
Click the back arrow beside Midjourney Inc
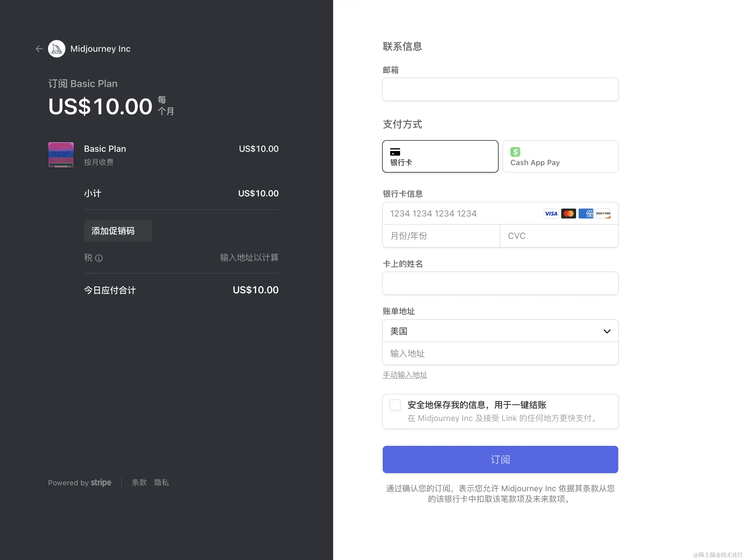39,49
